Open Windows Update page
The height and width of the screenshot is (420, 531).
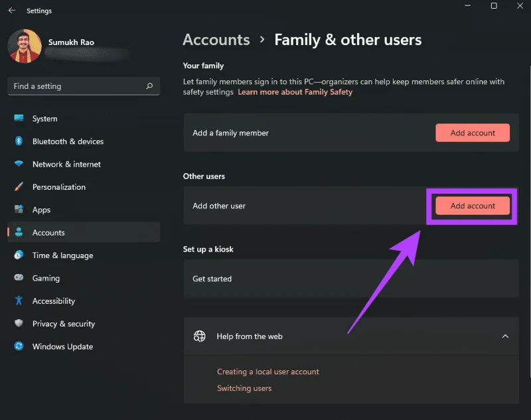(84, 346)
